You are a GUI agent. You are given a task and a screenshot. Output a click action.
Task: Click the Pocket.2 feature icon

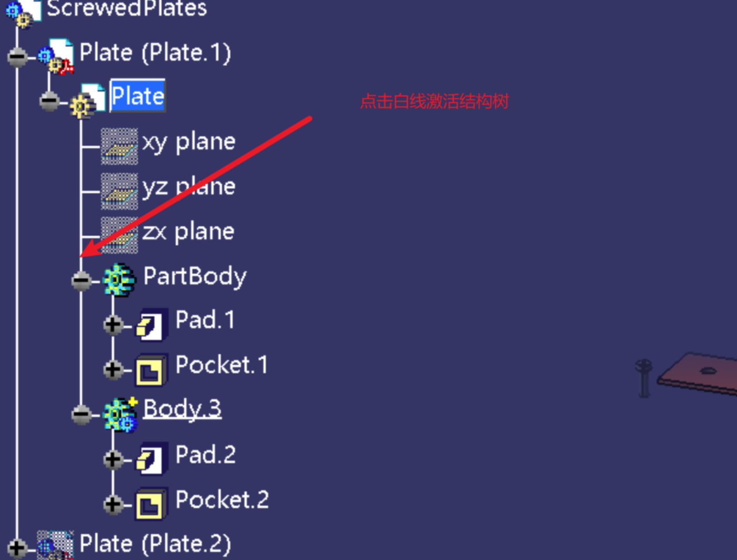[152, 504]
